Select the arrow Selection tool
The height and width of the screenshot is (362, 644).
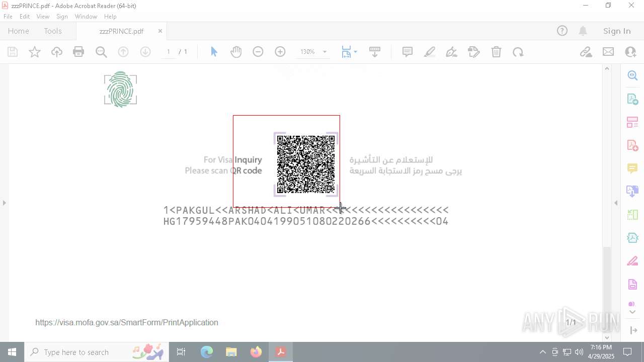214,52
